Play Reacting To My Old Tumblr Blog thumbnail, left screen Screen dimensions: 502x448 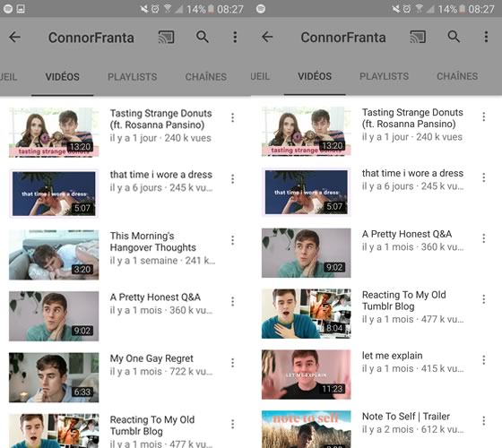pyautogui.click(x=54, y=431)
